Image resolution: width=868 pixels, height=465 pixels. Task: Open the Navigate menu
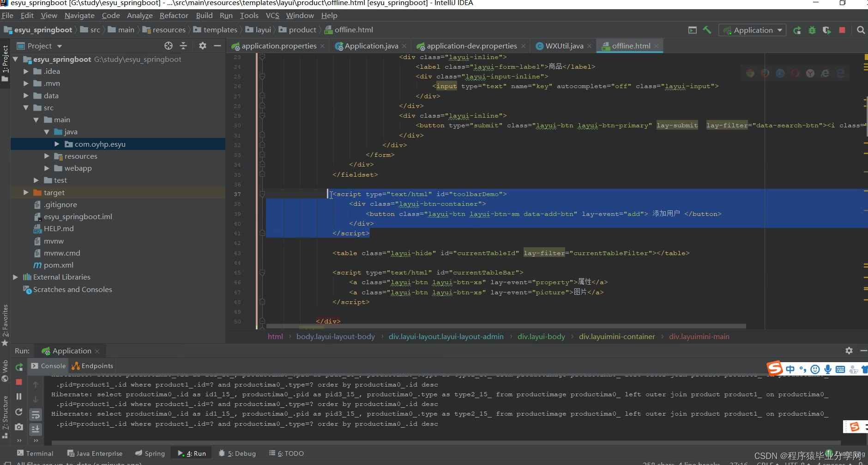pos(79,15)
